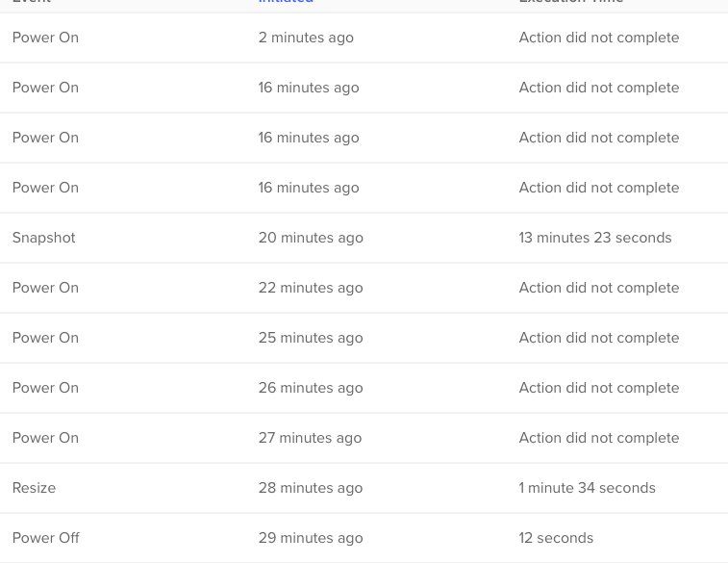Click the "12 seconds" execution time
The width and height of the screenshot is (728, 563).
(x=556, y=538)
